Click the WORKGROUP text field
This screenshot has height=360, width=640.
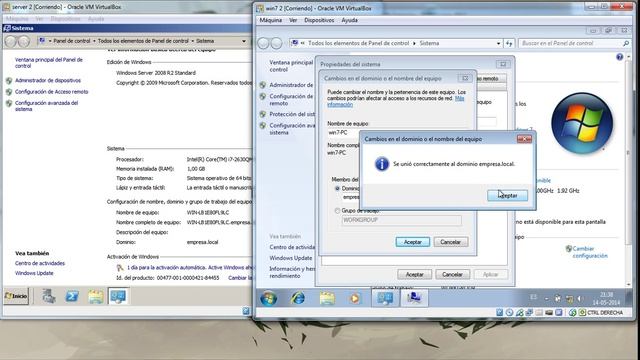402,220
